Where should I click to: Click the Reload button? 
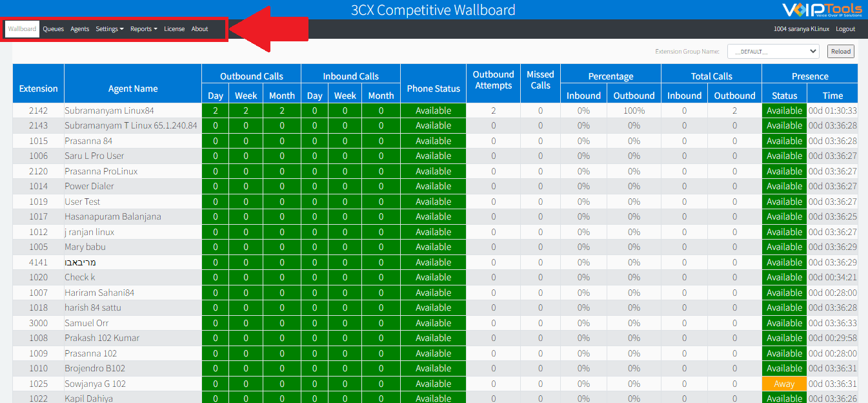tap(840, 51)
